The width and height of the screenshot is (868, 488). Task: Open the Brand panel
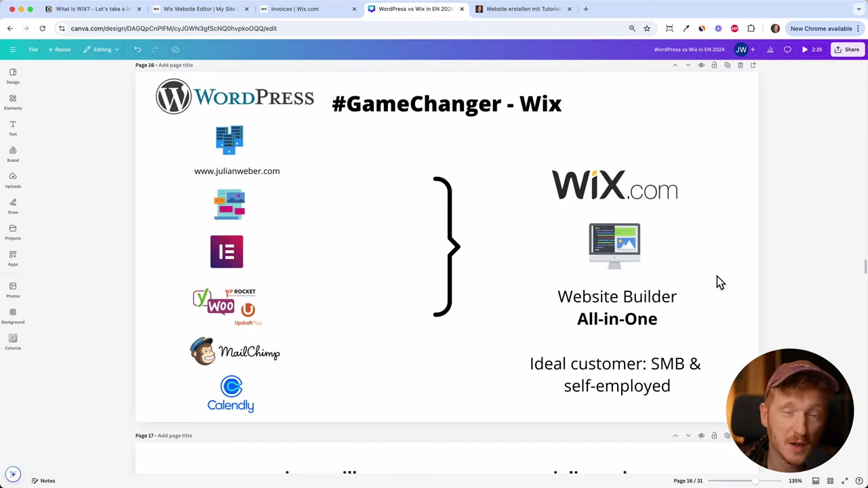(x=12, y=154)
